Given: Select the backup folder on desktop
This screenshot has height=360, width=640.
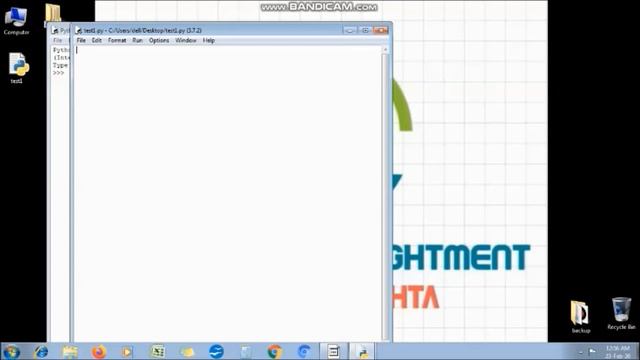Looking at the screenshot, I should [580, 317].
